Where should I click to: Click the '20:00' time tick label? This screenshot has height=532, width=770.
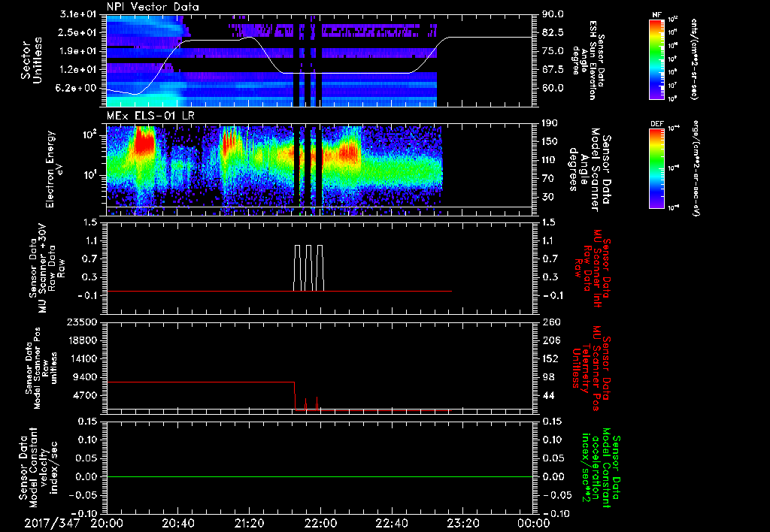pos(107,524)
